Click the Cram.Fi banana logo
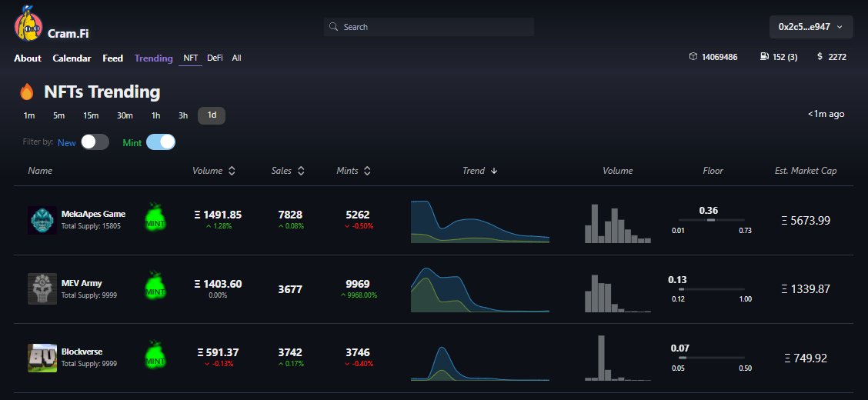 coord(28,24)
